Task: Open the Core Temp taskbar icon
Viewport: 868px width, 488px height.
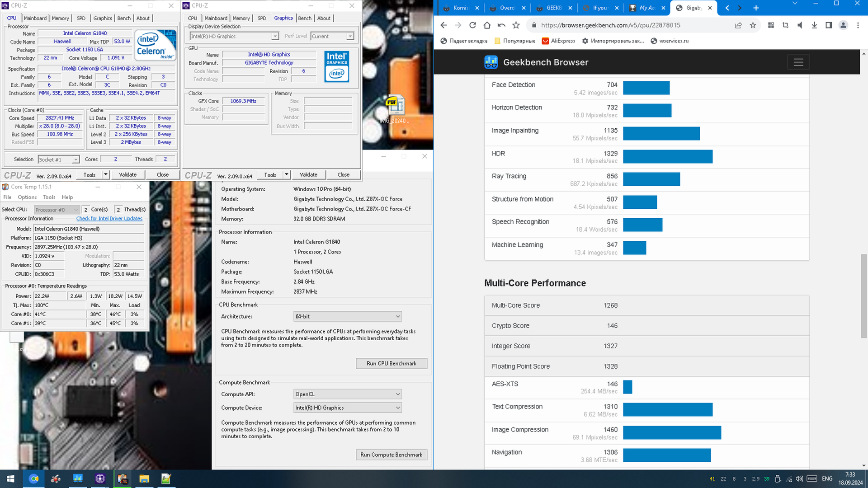Action: [122, 479]
